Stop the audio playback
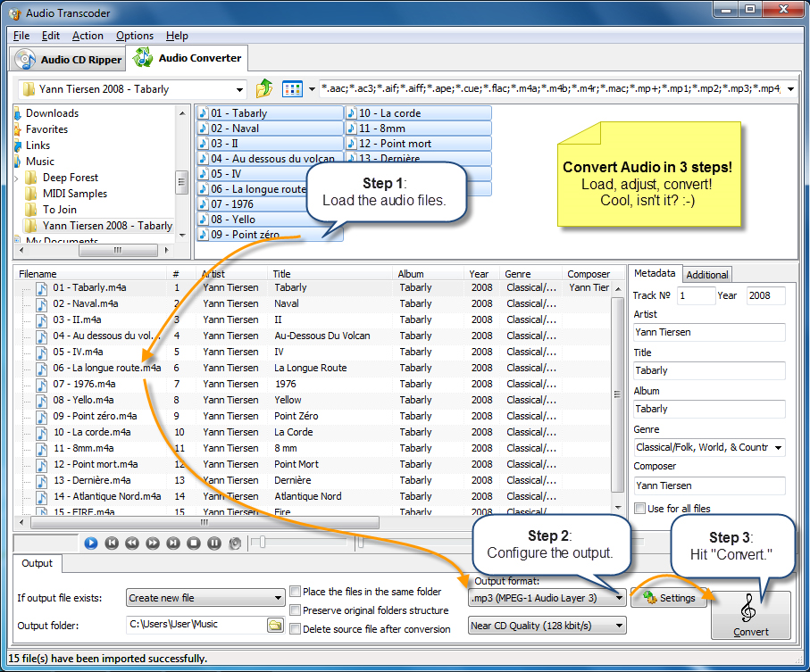810x672 pixels. point(195,543)
